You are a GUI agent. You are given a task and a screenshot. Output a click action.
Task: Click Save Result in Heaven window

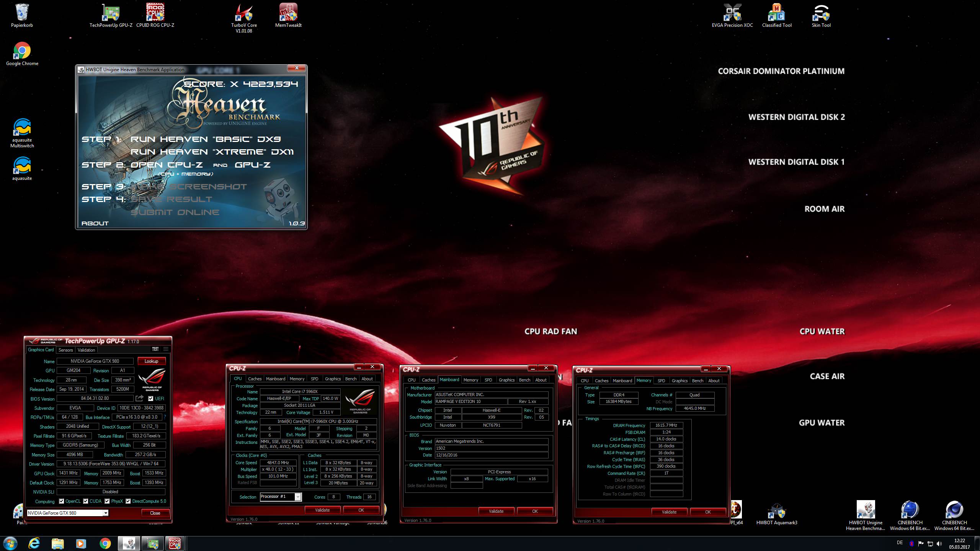(x=171, y=199)
